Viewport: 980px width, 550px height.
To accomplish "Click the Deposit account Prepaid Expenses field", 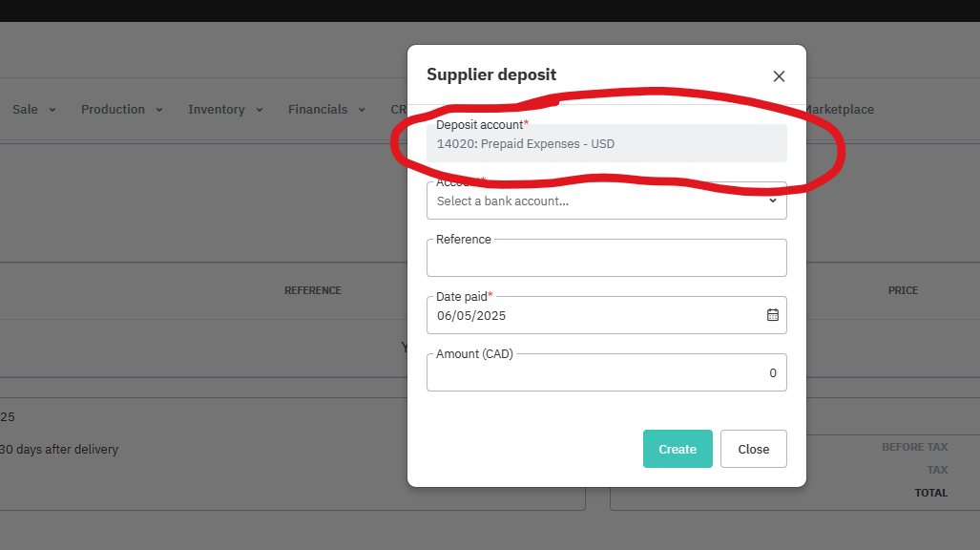I will point(606,144).
